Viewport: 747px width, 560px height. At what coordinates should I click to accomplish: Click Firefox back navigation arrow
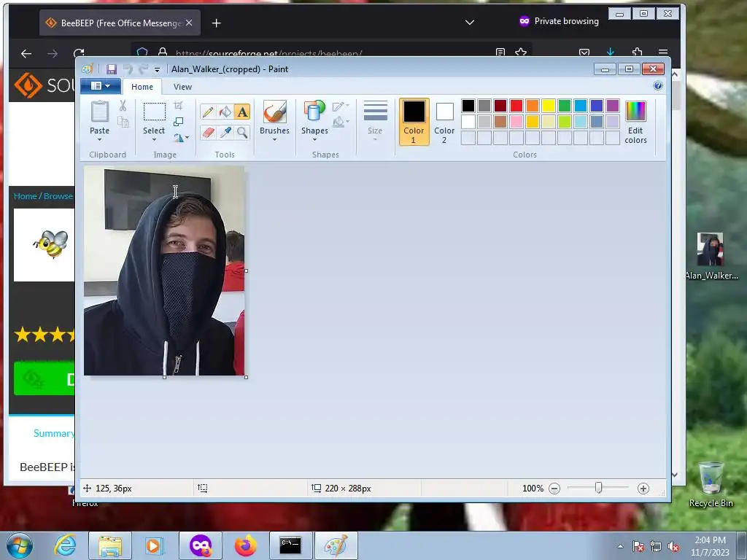[x=26, y=54]
